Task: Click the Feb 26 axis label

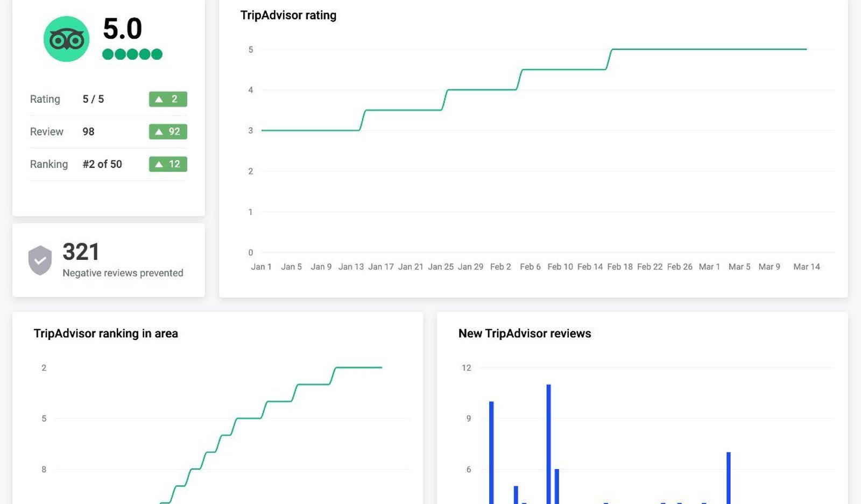Action: [x=680, y=267]
